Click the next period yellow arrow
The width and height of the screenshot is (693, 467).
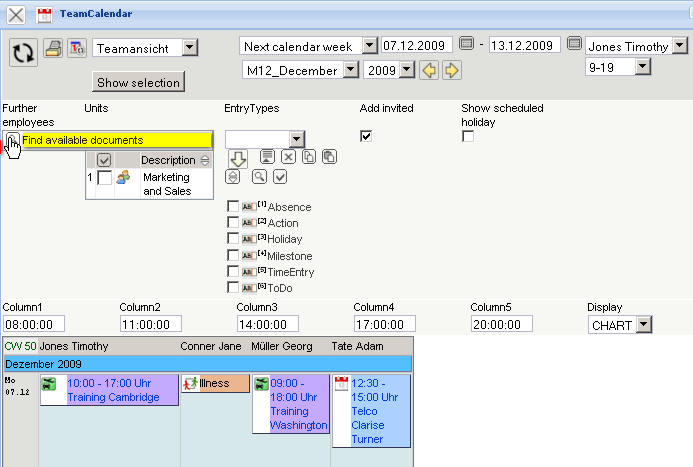[x=452, y=70]
